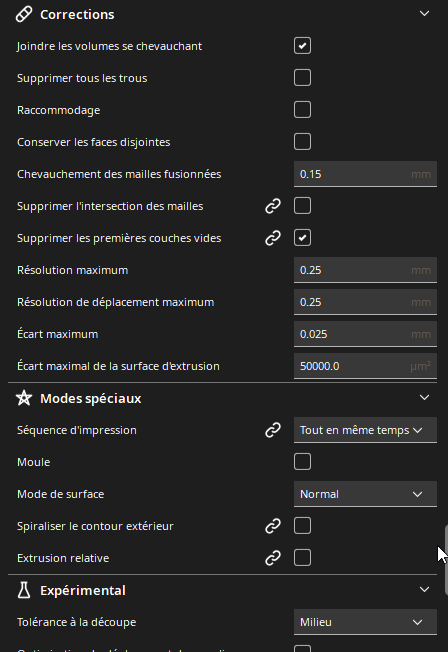Edit Chevauchement des mailles fusionnées value
The image size is (448, 652).
(x=365, y=174)
